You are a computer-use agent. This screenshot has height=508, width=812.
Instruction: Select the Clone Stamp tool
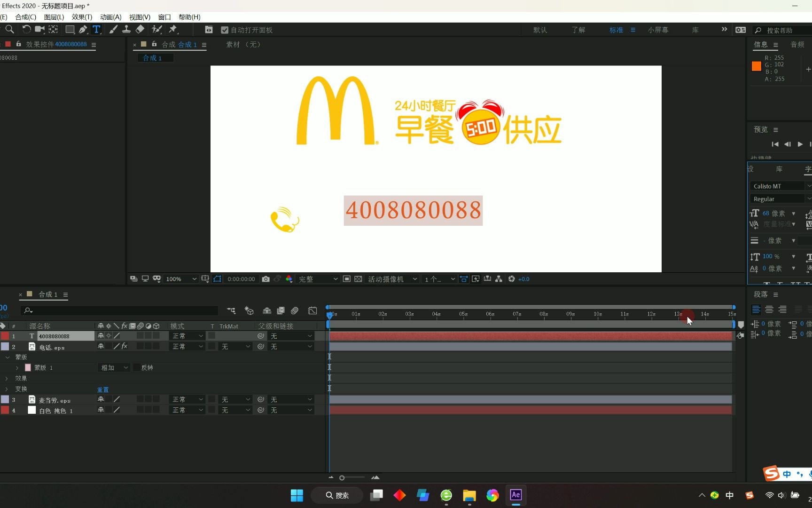[126, 29]
